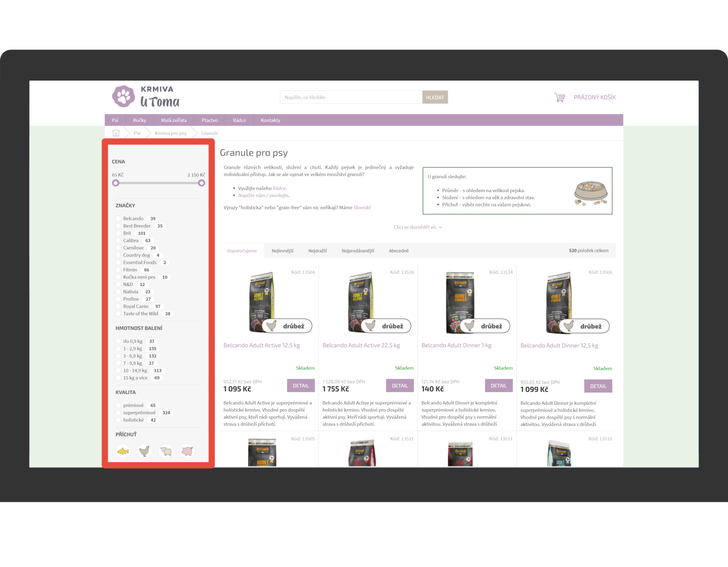Open the shopping cart icon
The height and width of the screenshot is (567, 728).
point(560,97)
